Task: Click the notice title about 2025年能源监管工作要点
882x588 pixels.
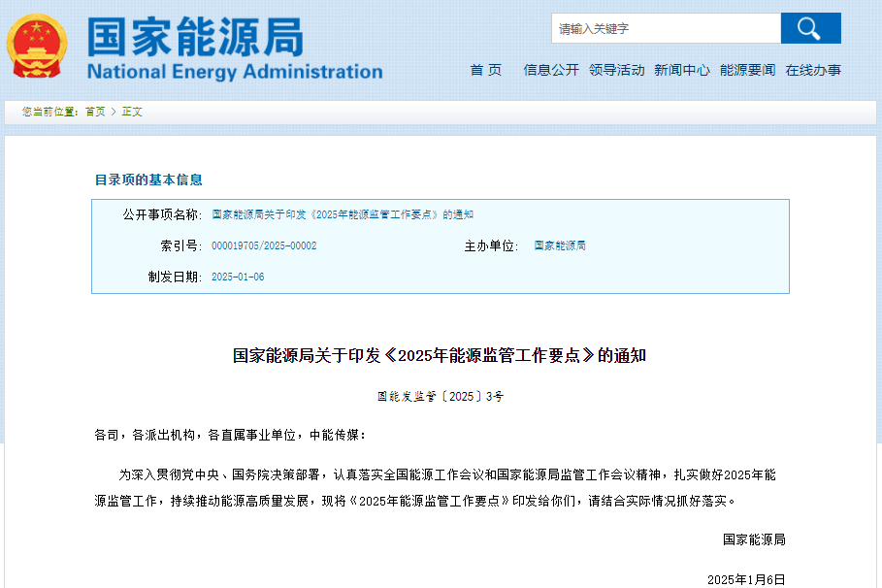Action: point(441,353)
